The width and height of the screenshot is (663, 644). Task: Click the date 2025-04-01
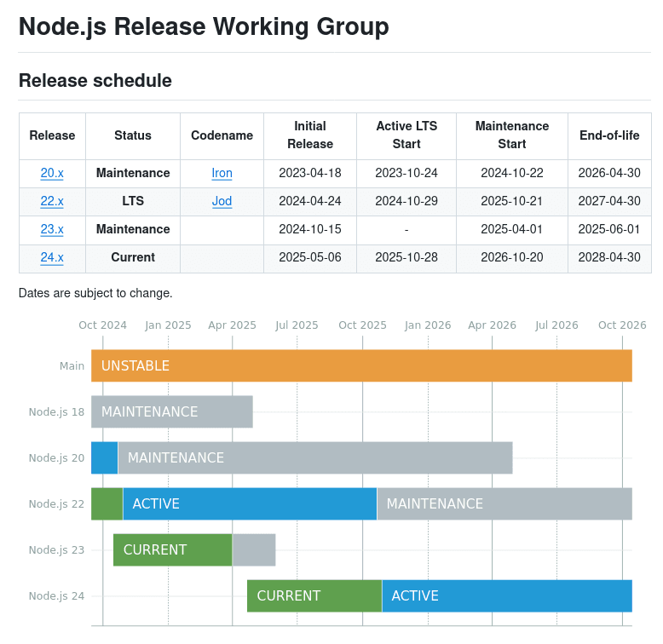pos(512,229)
